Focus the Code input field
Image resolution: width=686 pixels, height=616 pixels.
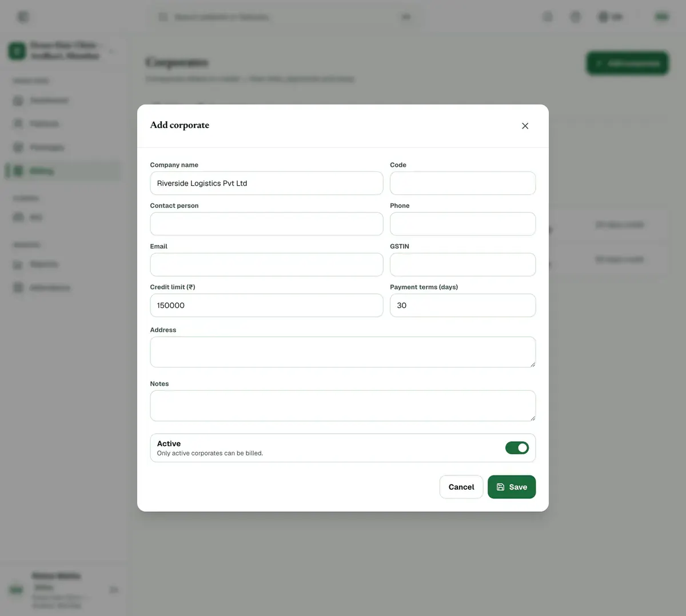(462, 183)
